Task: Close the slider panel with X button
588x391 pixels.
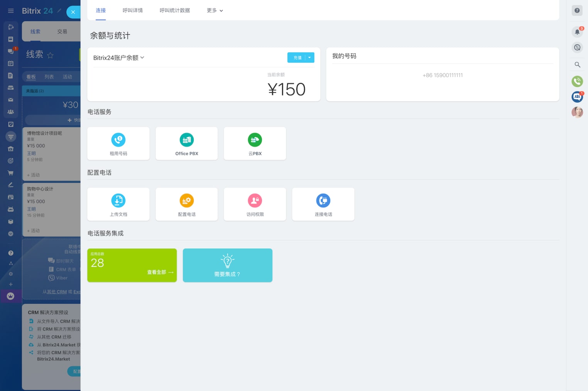Action: coord(73,12)
